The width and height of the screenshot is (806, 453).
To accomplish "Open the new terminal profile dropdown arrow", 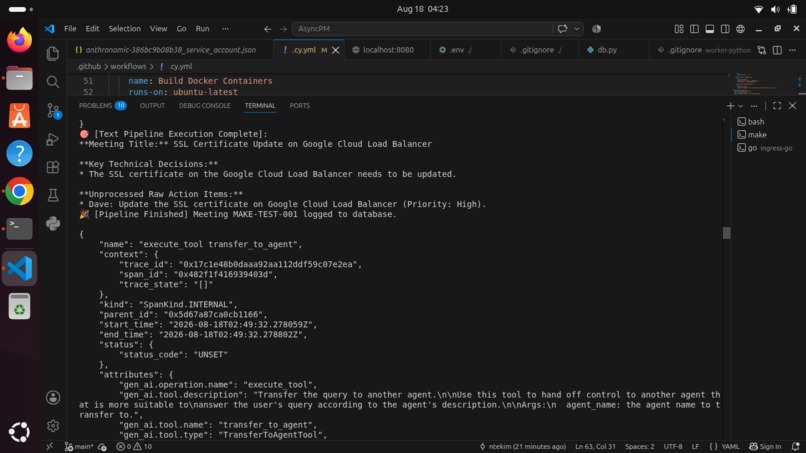I will (740, 106).
